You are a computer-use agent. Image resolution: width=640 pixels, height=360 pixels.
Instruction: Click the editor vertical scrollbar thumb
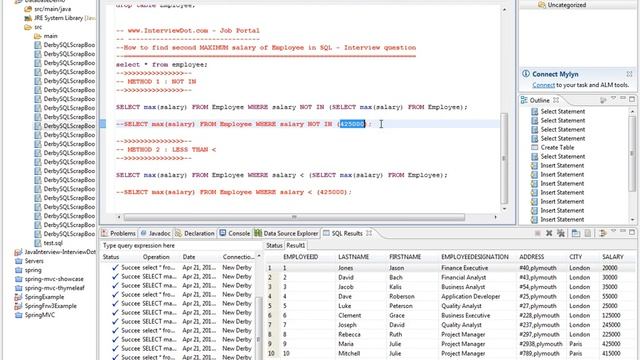pyautogui.click(x=504, y=158)
